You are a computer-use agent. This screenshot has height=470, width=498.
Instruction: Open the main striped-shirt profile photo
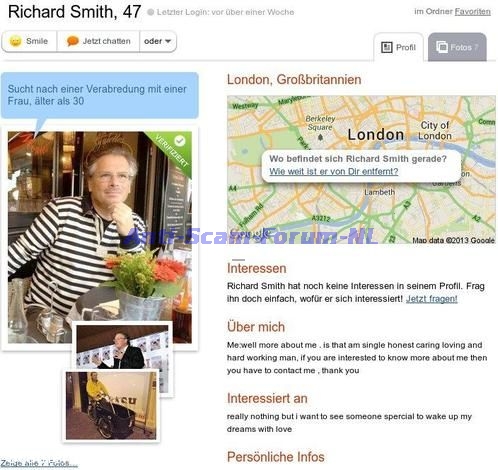coord(100,237)
